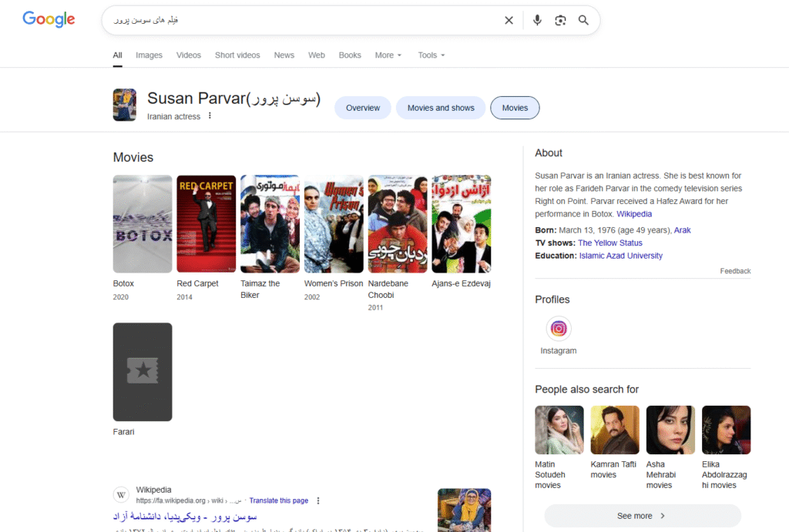Open the Red Carpet movie poster

coord(206,224)
